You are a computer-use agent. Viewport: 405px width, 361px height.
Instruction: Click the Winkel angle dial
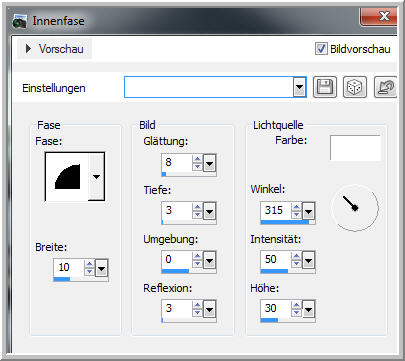click(x=355, y=208)
